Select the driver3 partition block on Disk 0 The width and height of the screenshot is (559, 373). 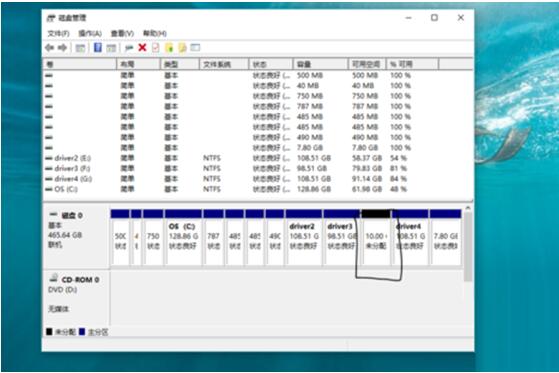342,237
